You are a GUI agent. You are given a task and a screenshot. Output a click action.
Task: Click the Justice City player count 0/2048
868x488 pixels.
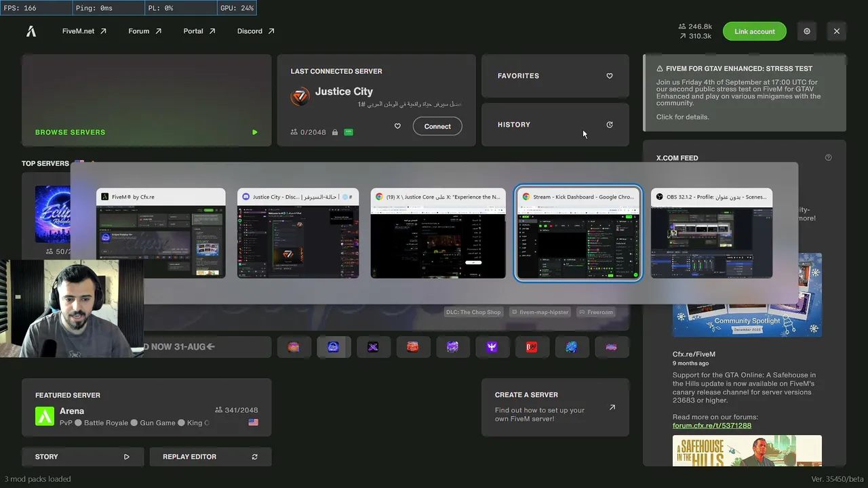(309, 132)
